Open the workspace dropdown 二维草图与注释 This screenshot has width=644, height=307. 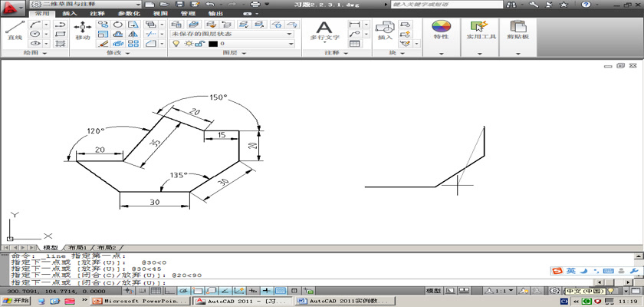coord(86,4)
